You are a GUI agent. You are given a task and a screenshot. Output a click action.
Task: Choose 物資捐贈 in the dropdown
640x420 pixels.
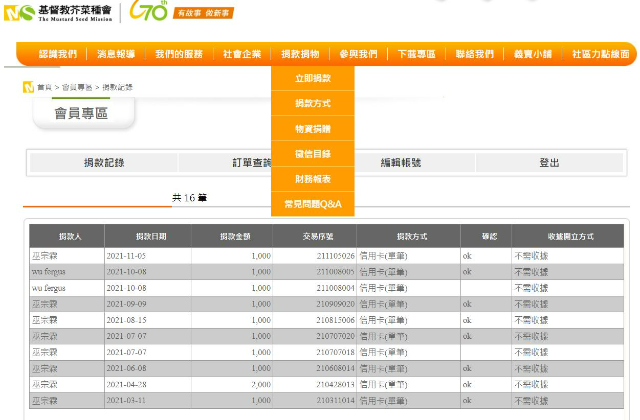tap(312, 129)
